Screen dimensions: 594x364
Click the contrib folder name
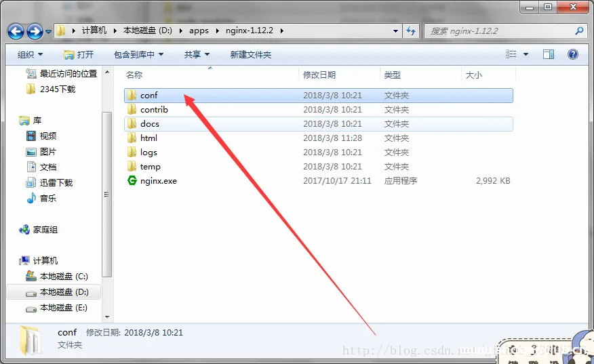click(154, 109)
